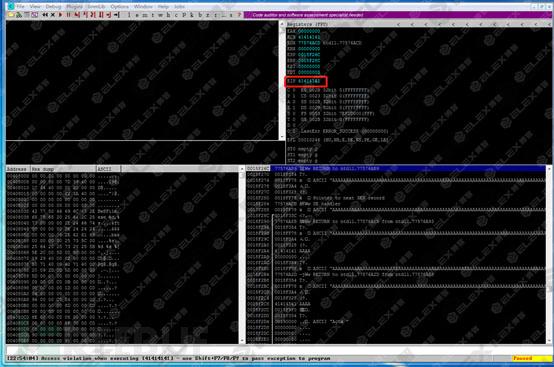Click the Execute till return icon
Viewport: 554px width, 367px height.
(108, 15)
